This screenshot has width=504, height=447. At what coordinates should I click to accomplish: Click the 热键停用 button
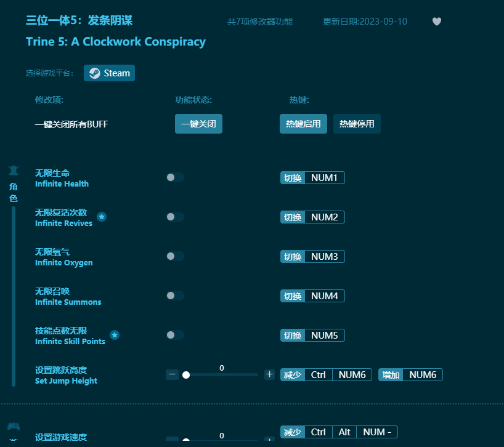coord(357,124)
